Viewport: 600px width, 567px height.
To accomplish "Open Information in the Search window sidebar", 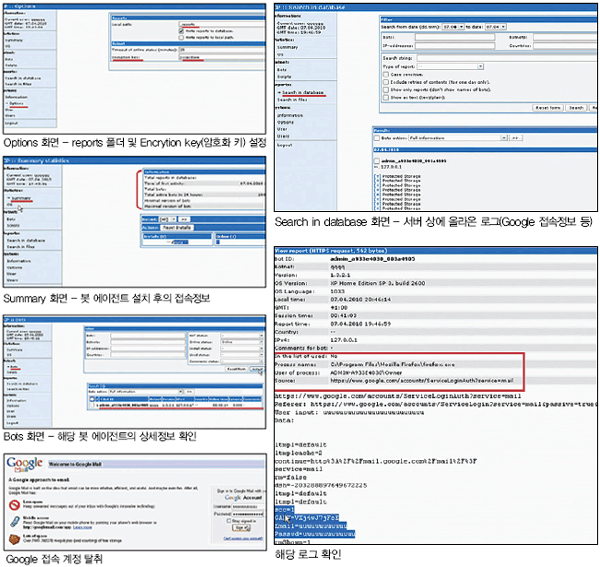I will 290,116.
